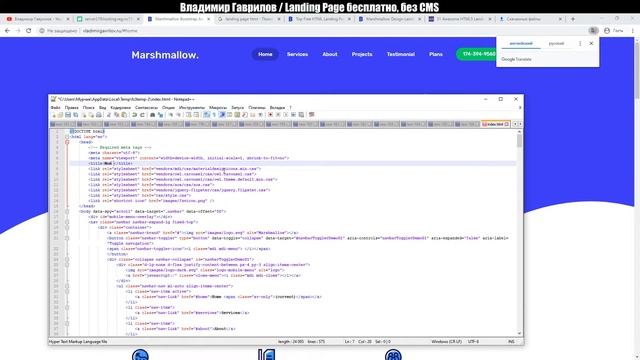Open the Синтаксисы menu
Viewport: 640px width, 360px height.
tap(146, 107)
